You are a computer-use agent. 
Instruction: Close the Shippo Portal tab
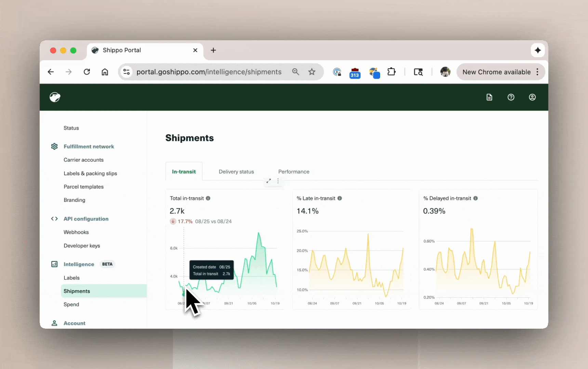click(195, 50)
